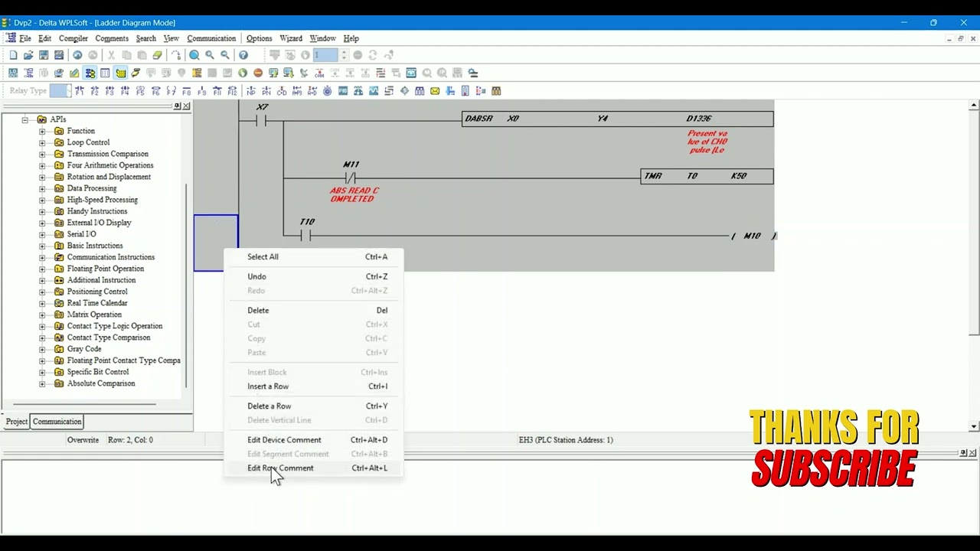This screenshot has height=551, width=980.
Task: Expand the Loop Control node
Action: coord(42,142)
